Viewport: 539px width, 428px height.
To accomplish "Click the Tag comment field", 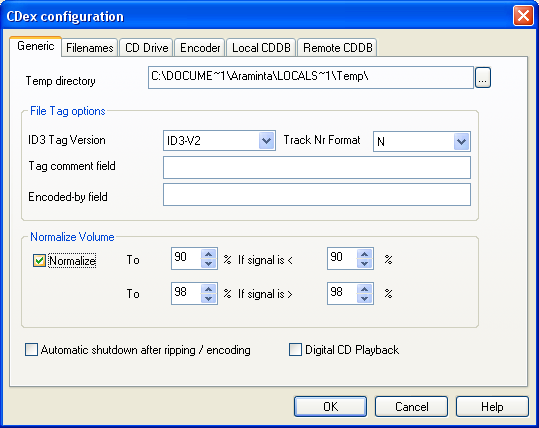I will tap(317, 168).
